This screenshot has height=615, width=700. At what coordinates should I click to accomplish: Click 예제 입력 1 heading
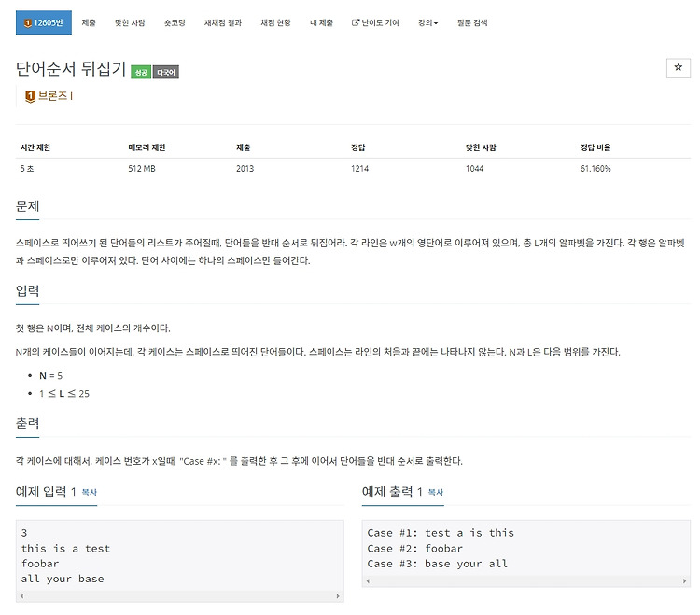tap(46, 492)
